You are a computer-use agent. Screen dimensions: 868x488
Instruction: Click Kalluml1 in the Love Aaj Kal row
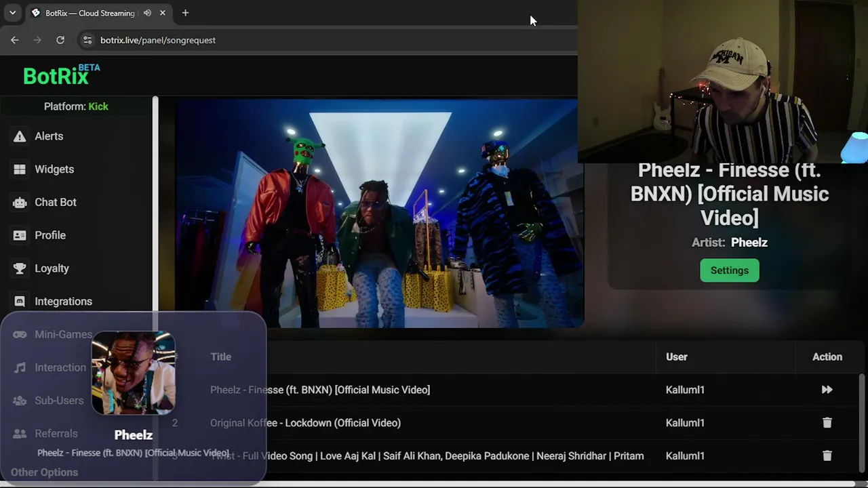pyautogui.click(x=685, y=456)
